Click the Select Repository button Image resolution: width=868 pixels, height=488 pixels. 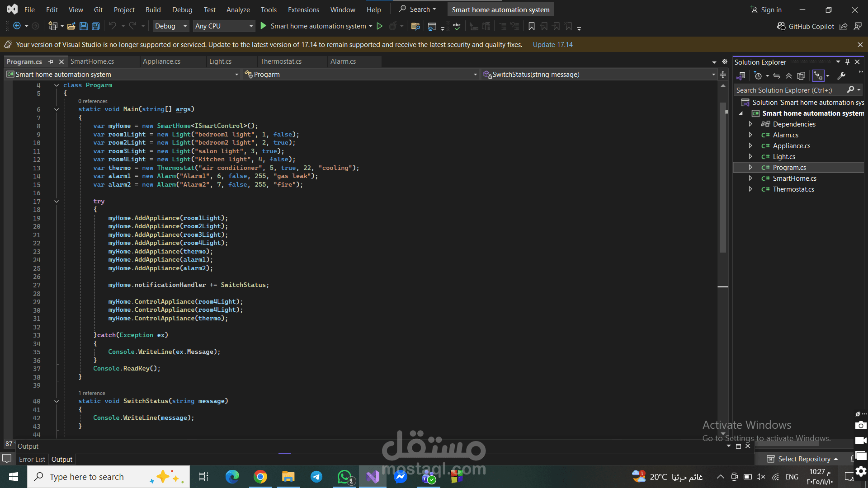click(x=804, y=459)
